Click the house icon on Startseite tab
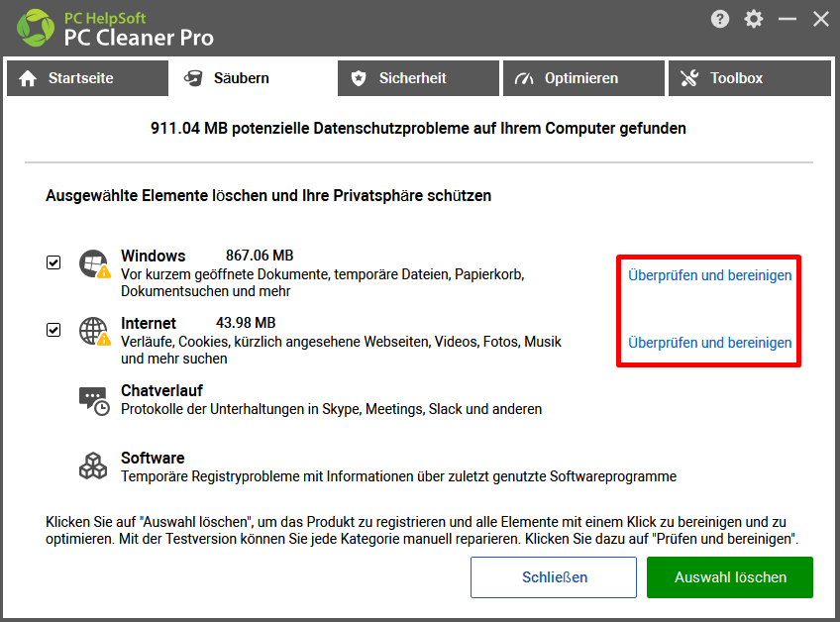 pos(28,79)
